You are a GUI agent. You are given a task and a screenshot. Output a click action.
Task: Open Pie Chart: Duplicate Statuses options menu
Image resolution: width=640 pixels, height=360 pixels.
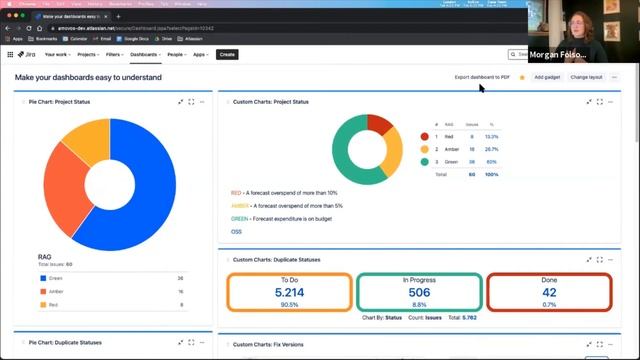(x=202, y=342)
